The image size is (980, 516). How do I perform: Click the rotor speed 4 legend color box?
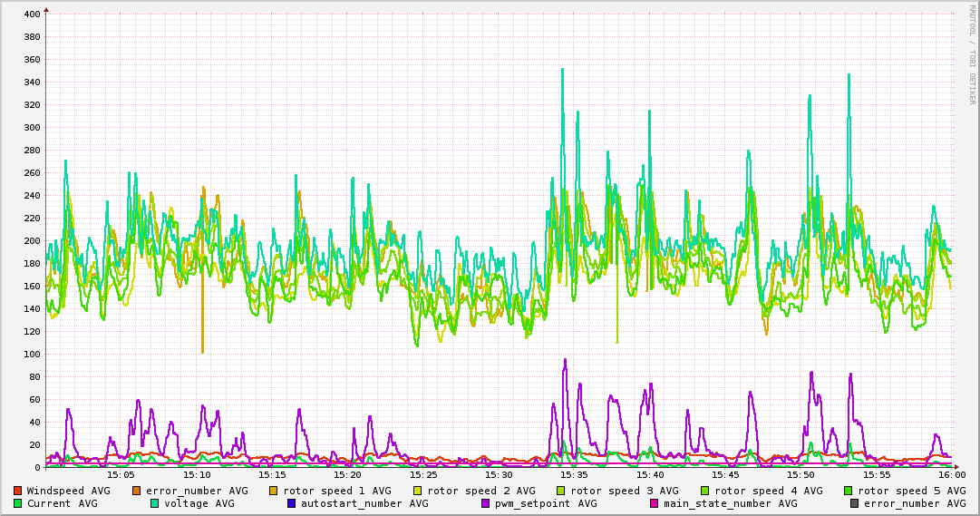pyautogui.click(x=705, y=491)
